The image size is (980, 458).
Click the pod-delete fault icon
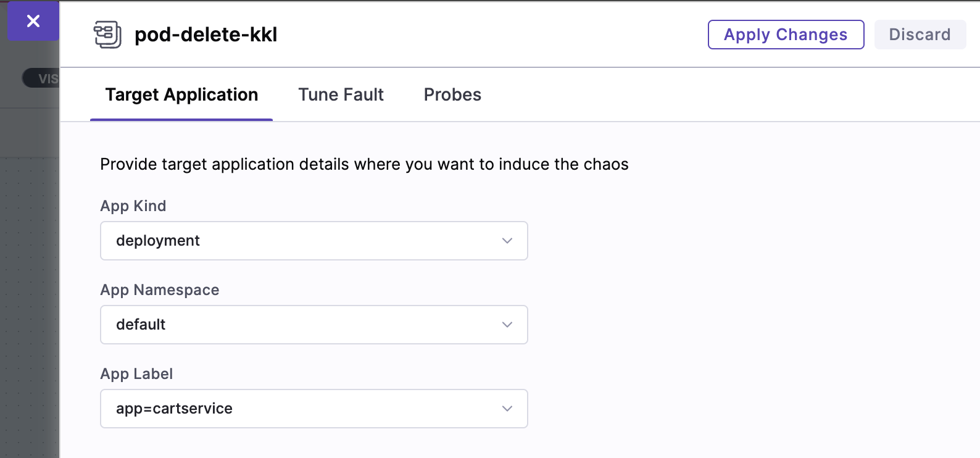point(107,35)
